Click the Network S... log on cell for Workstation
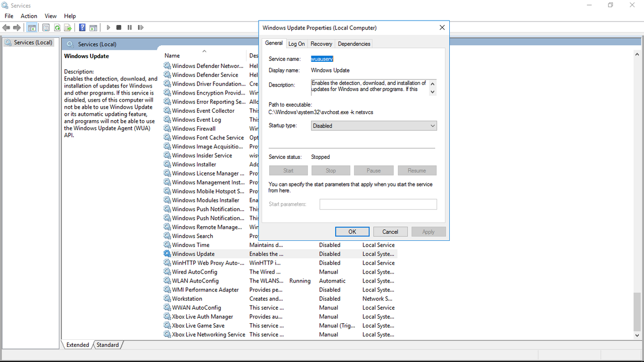 (377, 299)
